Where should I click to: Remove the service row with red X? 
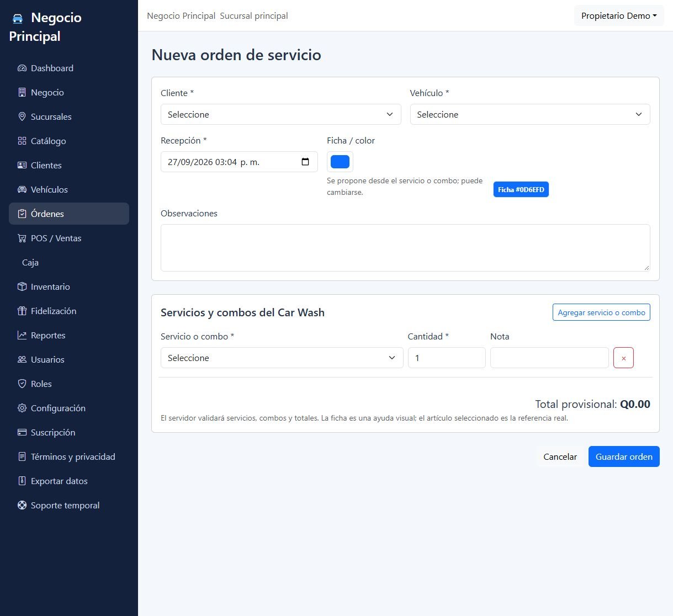(x=623, y=358)
